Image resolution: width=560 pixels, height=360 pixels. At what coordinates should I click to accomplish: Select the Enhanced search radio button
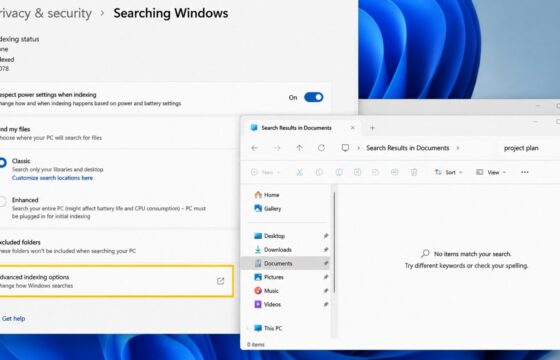(2, 201)
